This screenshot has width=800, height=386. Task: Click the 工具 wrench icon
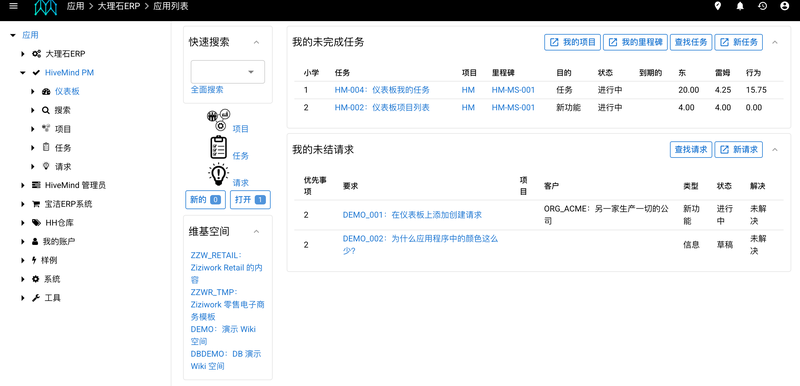36,298
